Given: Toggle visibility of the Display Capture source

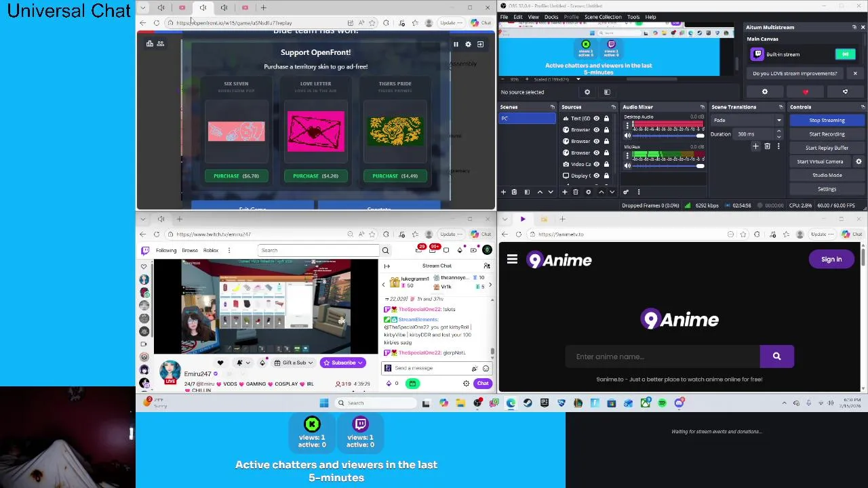Looking at the screenshot, I should [x=597, y=176].
